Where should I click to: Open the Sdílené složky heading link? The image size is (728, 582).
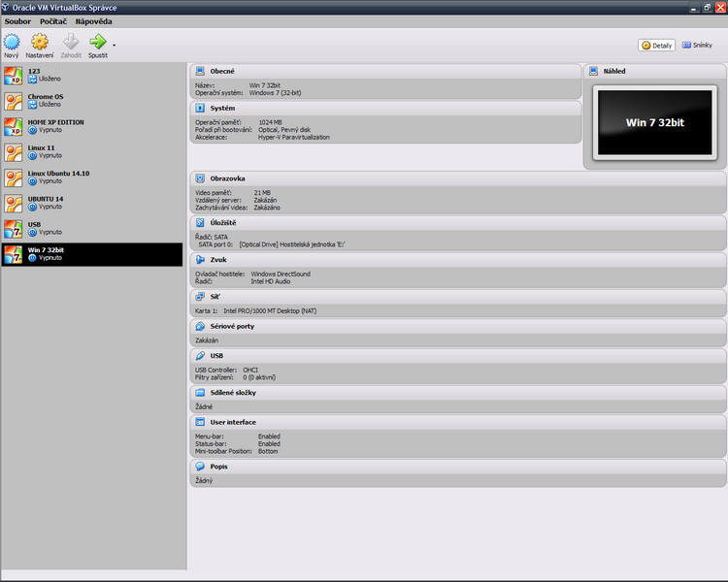[x=233, y=392]
